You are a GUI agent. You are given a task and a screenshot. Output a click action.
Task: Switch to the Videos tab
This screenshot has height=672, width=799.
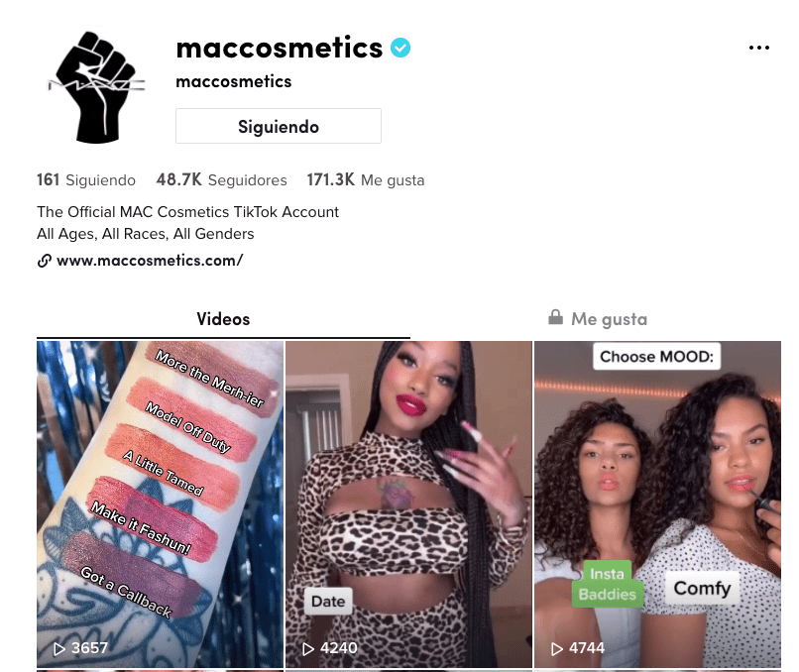pos(223,319)
